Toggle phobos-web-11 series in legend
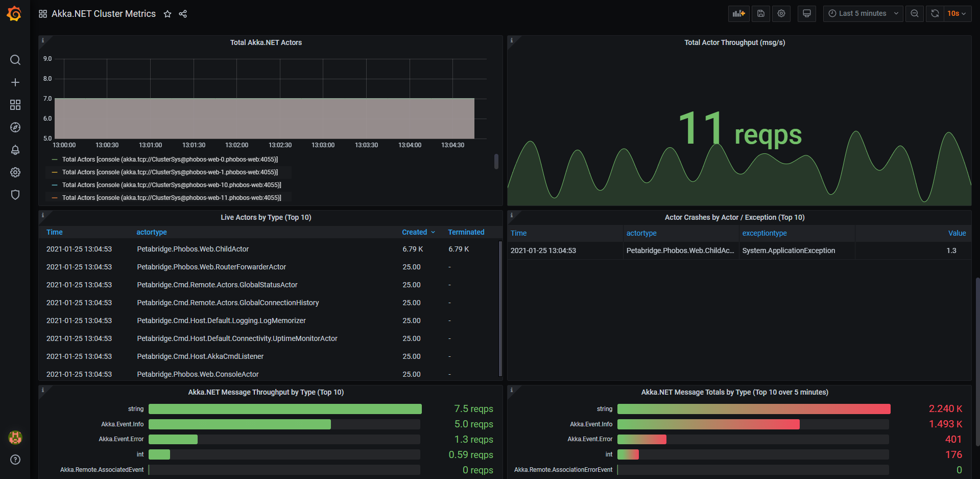Image resolution: width=980 pixels, height=479 pixels. pyautogui.click(x=172, y=198)
